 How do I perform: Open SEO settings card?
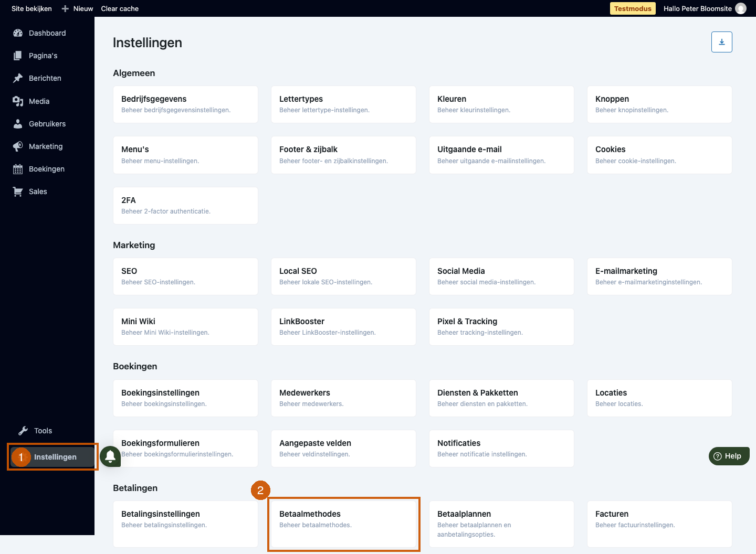point(185,276)
